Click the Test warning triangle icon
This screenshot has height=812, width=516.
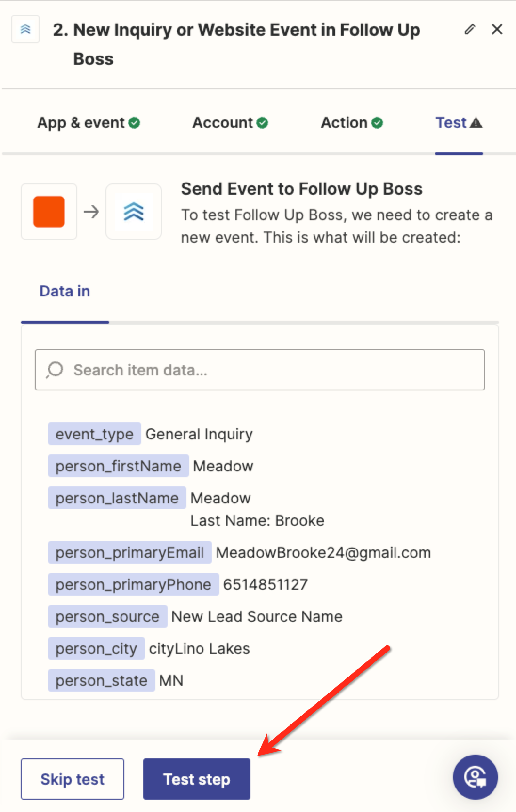(476, 123)
